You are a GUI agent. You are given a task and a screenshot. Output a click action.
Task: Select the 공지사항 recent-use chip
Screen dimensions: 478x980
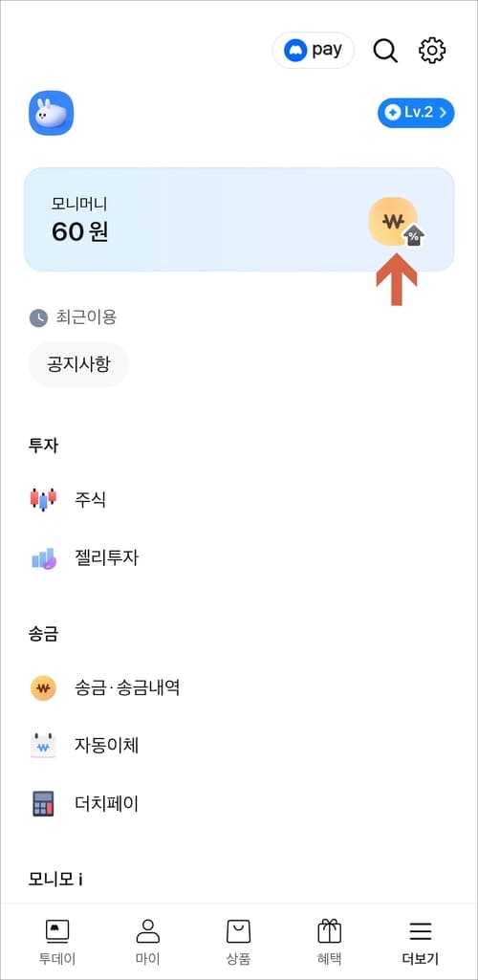pyautogui.click(x=78, y=364)
